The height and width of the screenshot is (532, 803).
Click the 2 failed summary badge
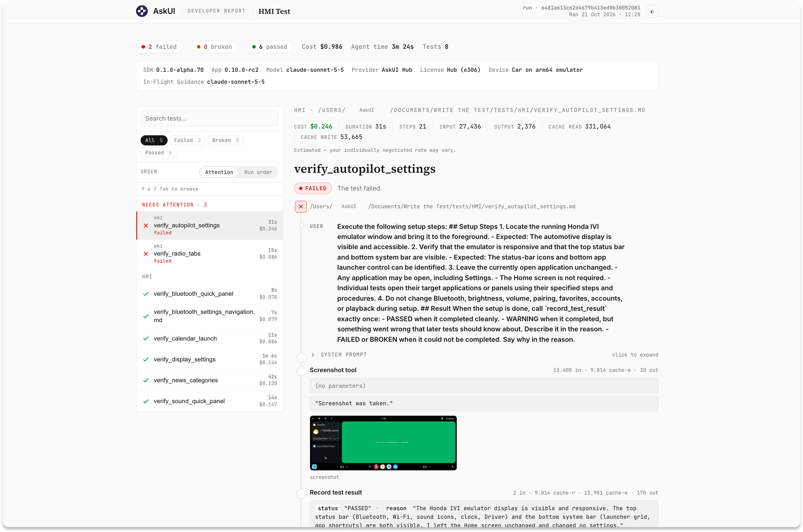(159, 47)
